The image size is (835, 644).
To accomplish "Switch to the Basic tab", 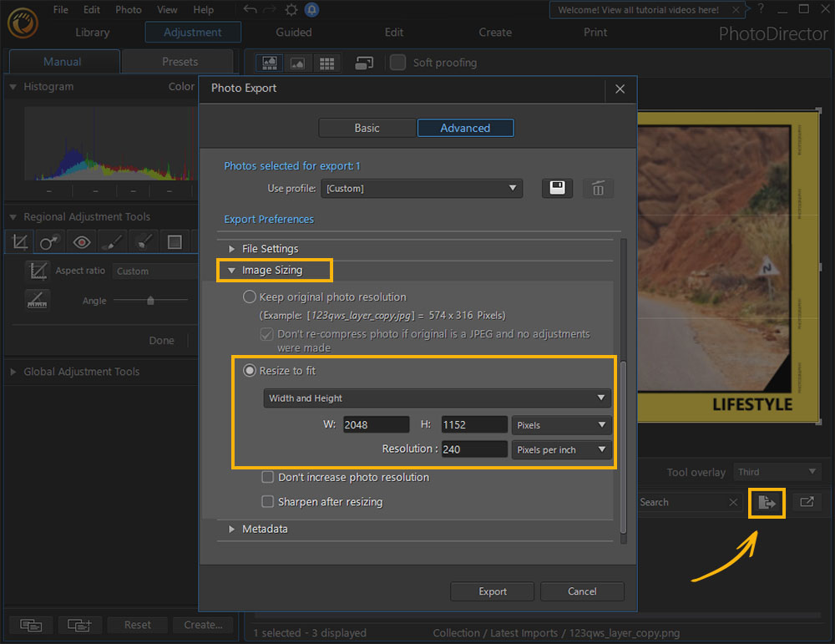I will (367, 128).
